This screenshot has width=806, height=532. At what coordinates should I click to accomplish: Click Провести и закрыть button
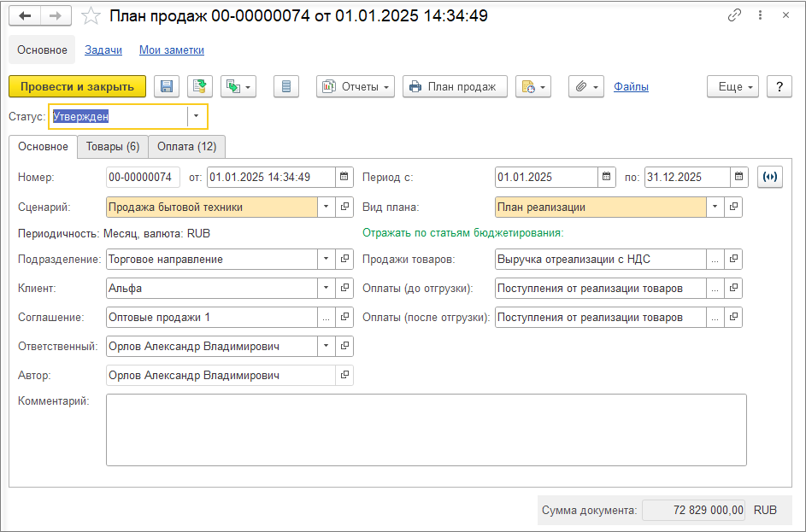(x=77, y=87)
